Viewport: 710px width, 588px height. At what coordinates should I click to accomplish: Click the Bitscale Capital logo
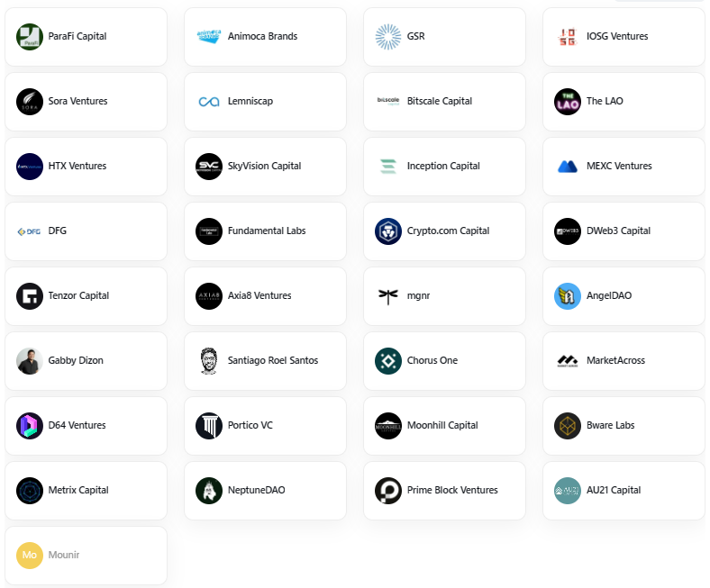point(388,101)
